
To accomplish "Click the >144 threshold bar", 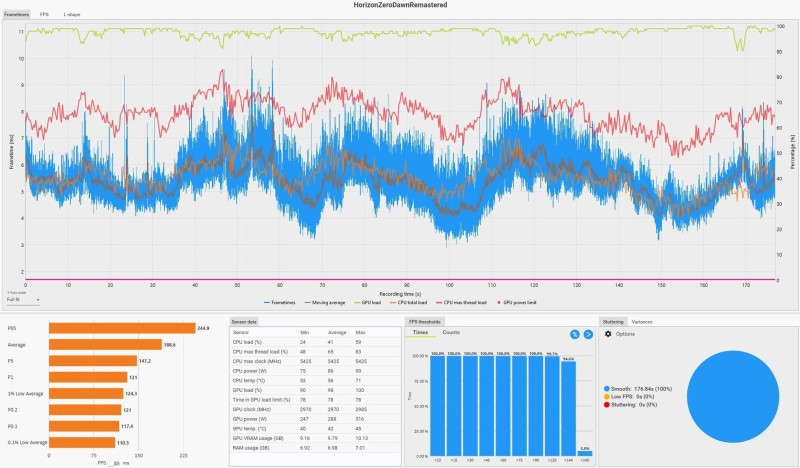I will point(568,408).
